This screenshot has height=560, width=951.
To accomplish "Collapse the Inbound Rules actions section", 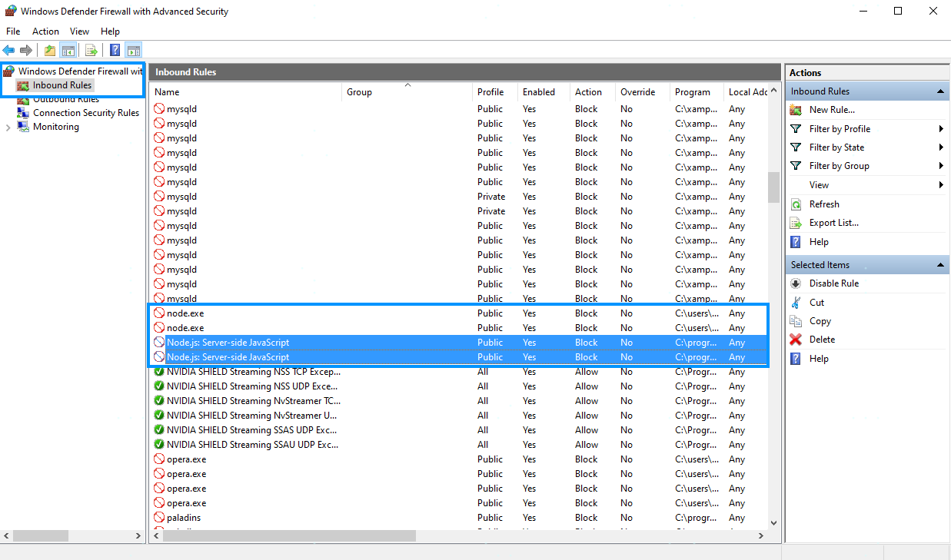I will click(940, 91).
